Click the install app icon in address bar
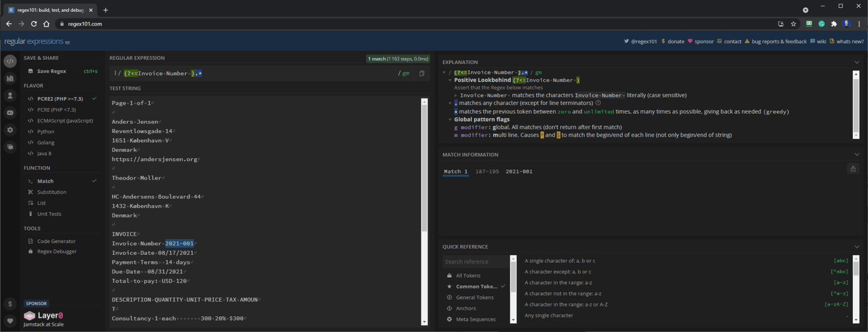 click(781, 24)
